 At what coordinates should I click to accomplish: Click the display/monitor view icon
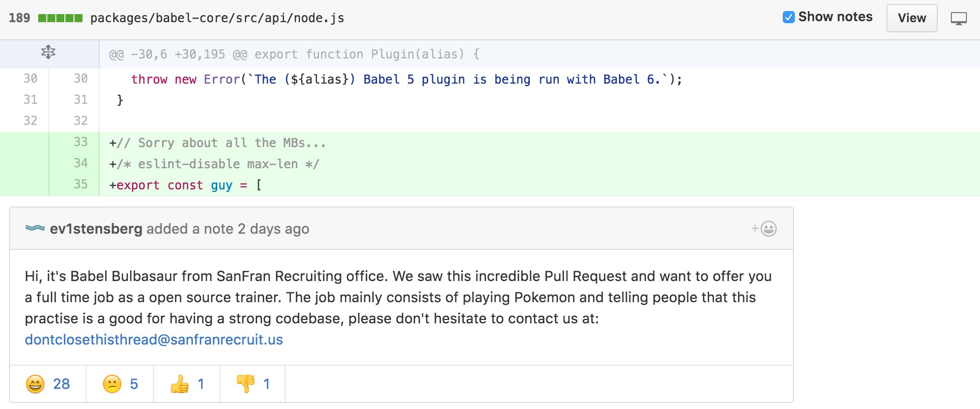coord(958,19)
